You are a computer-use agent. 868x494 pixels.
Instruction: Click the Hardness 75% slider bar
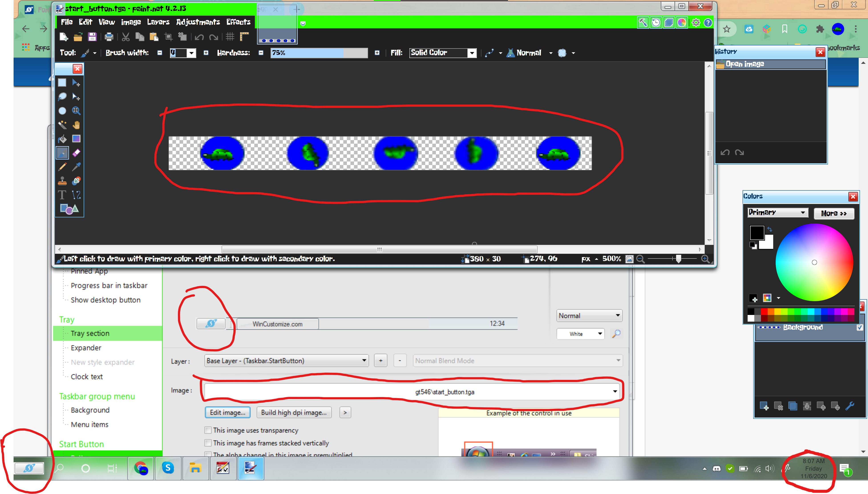click(x=319, y=52)
